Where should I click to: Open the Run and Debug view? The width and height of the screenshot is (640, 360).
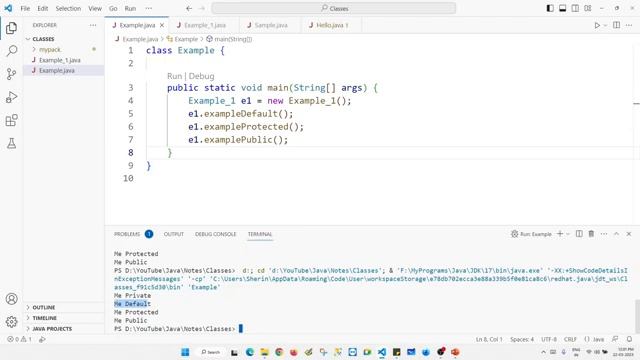click(11, 97)
